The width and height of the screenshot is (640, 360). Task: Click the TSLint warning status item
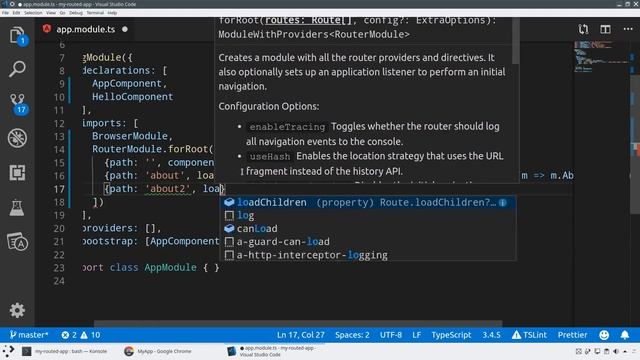pyautogui.click(x=529, y=335)
